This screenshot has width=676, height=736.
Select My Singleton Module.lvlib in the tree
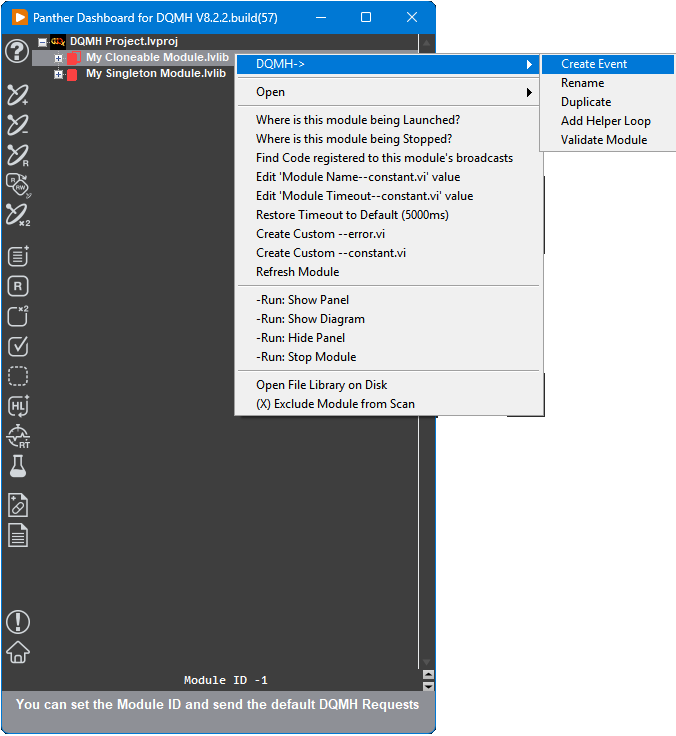click(x=156, y=73)
